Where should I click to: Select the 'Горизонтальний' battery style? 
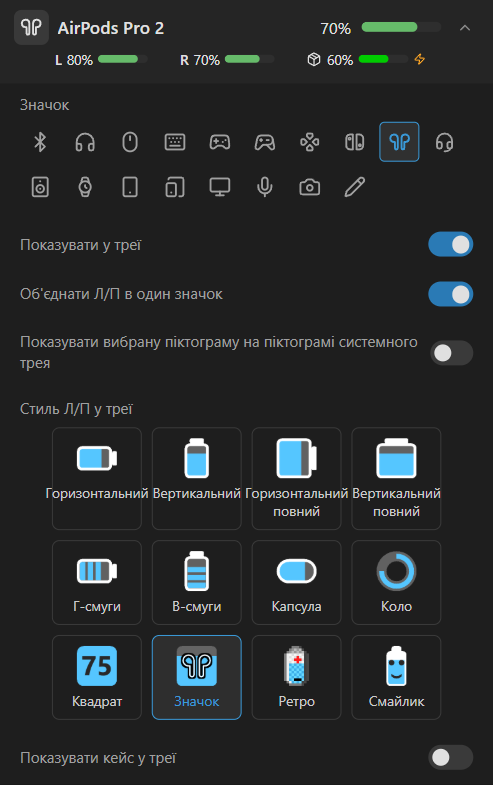(x=97, y=479)
